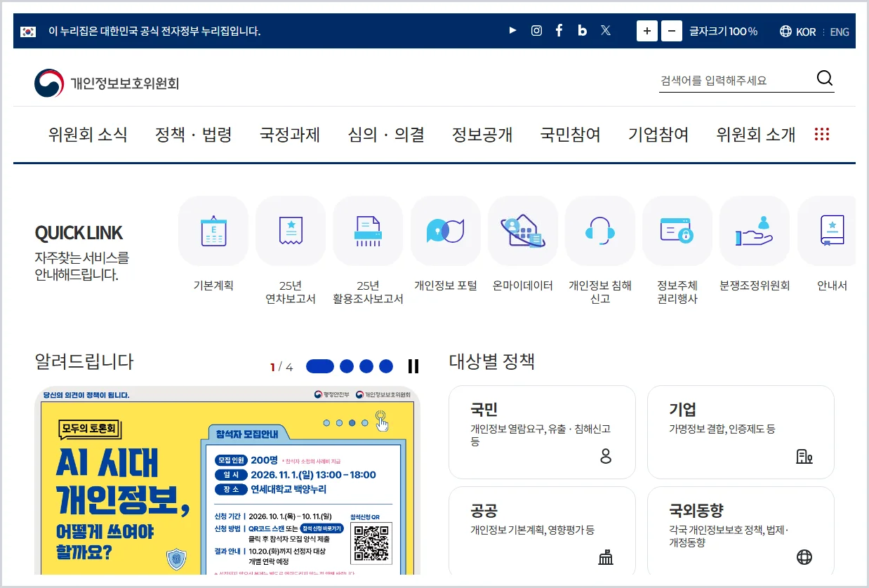The width and height of the screenshot is (869, 588).
Task: Click the building icon in 기업 card
Action: coord(804,457)
